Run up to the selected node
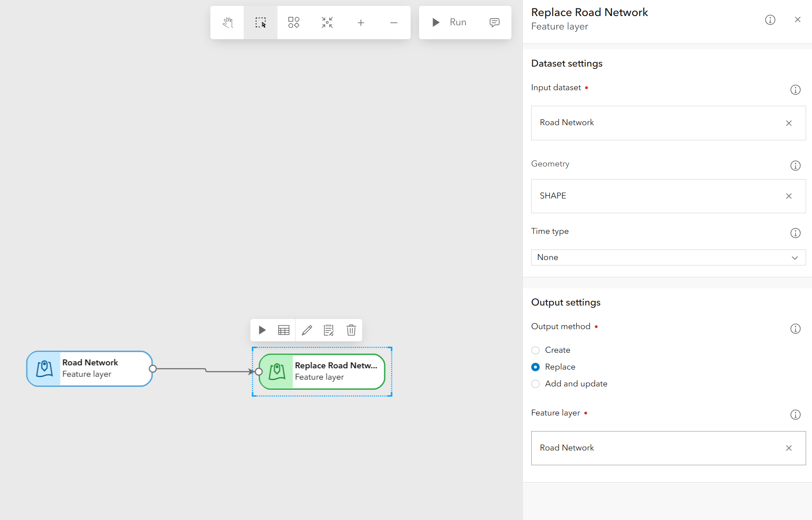 262,330
